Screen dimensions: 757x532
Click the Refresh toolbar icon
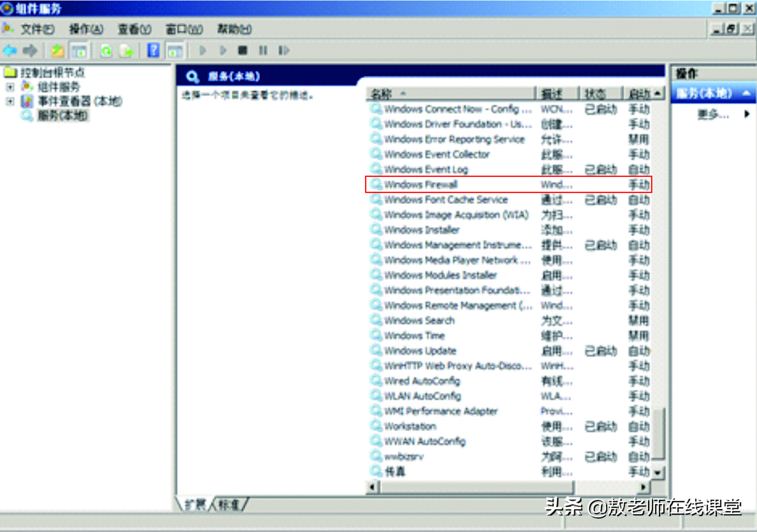click(106, 51)
